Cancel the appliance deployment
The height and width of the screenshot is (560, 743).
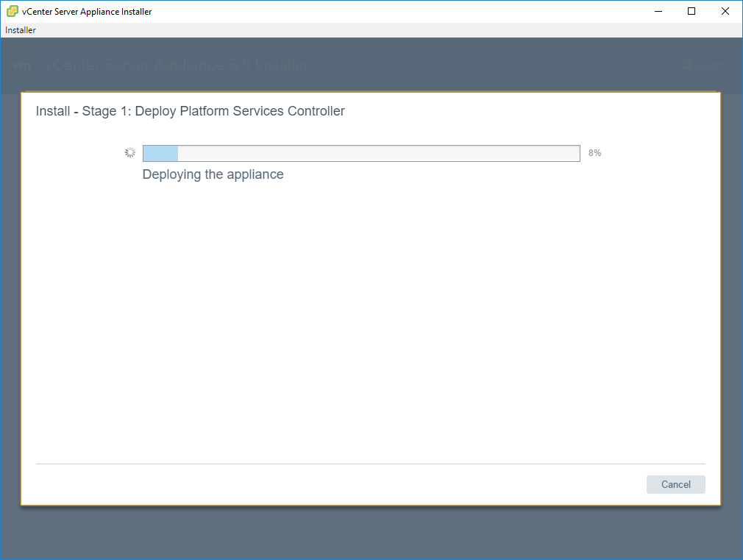(x=675, y=484)
